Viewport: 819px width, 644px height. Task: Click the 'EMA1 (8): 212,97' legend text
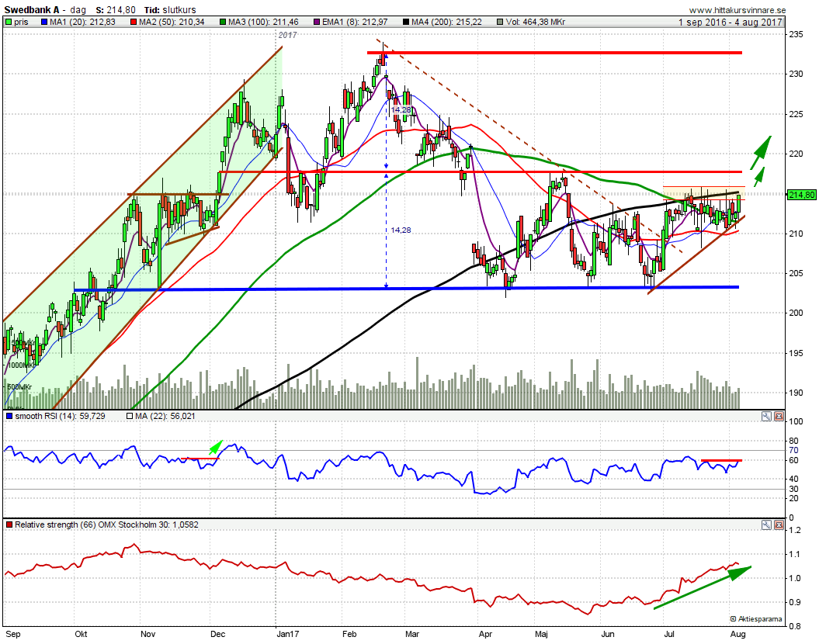point(356,22)
